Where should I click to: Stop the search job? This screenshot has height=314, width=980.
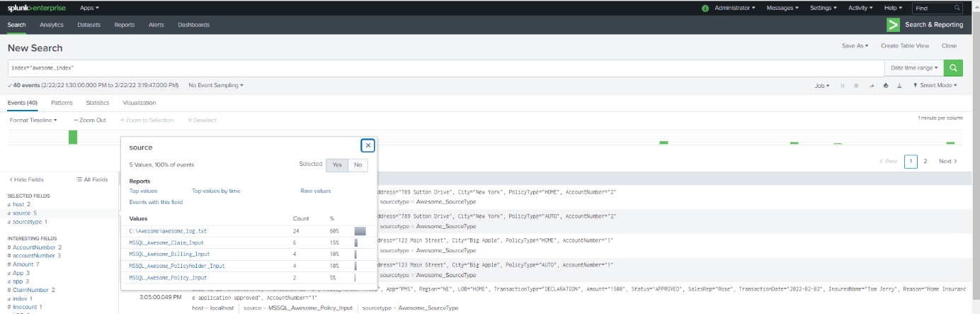856,85
